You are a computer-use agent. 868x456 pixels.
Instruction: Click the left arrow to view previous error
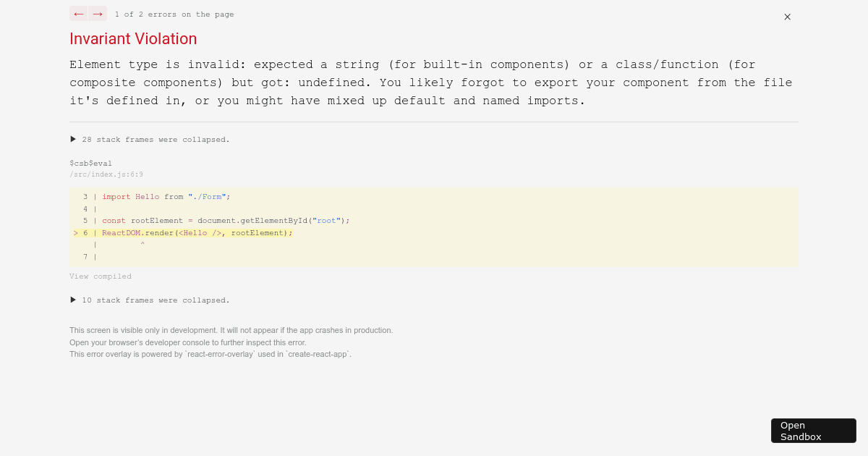tap(78, 13)
